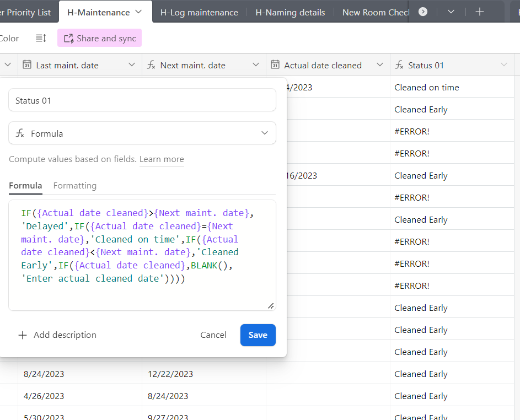Open the Learn more link
Image resolution: width=520 pixels, height=420 pixels.
pos(162,159)
